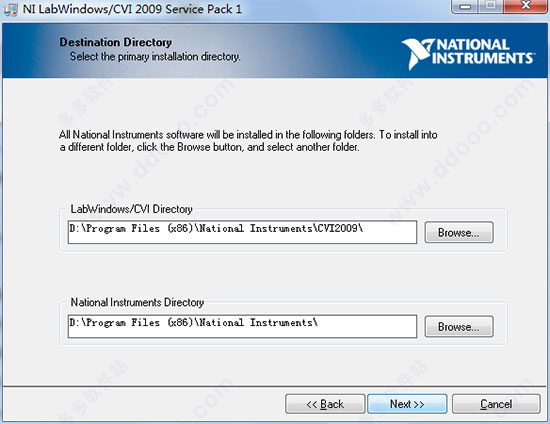
Task: Browse for the LabWindows/CVI Directory
Action: (459, 233)
